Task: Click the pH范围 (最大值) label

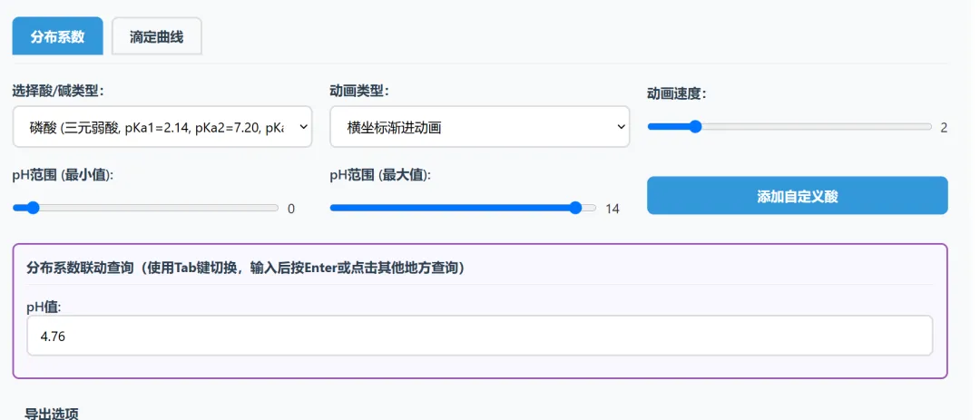Action: coord(380,175)
